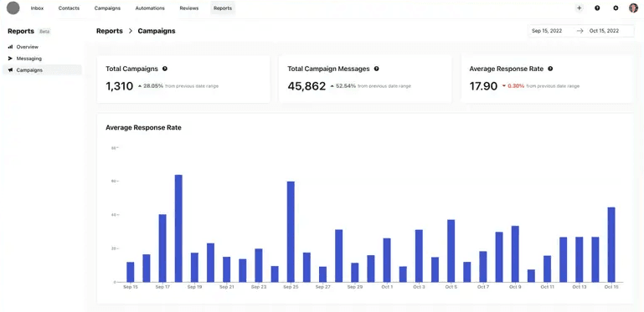Select the Reports top navigation tab
This screenshot has width=644, height=312.
(223, 8)
